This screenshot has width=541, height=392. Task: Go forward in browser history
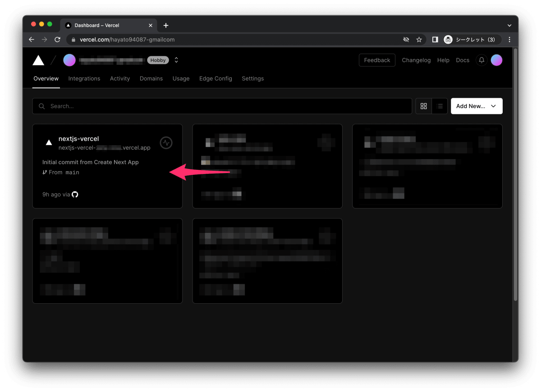coord(44,40)
